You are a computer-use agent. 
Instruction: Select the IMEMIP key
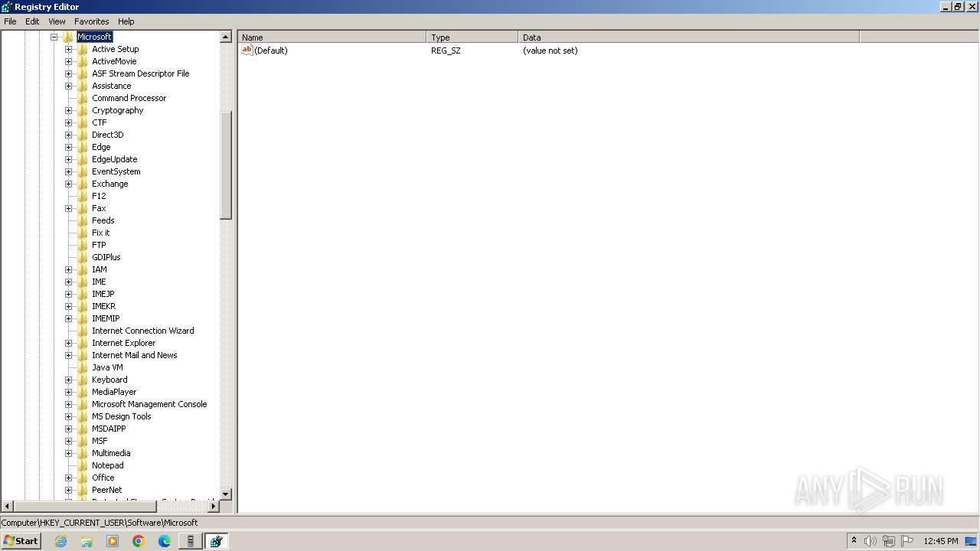click(106, 318)
